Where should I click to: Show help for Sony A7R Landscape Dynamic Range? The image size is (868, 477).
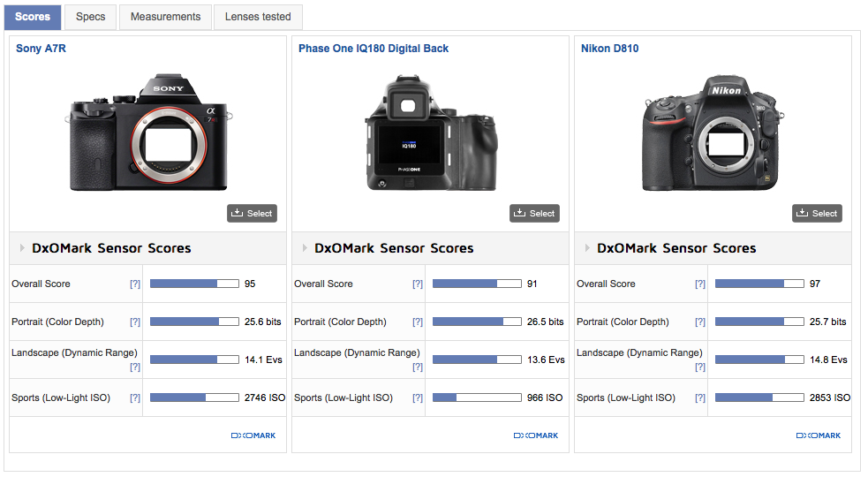point(135,367)
